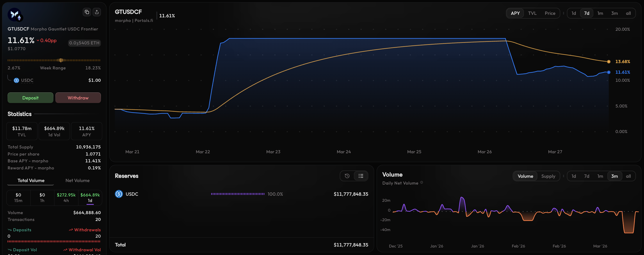
Task: Select the 4h volume period tab
Action: (x=66, y=197)
